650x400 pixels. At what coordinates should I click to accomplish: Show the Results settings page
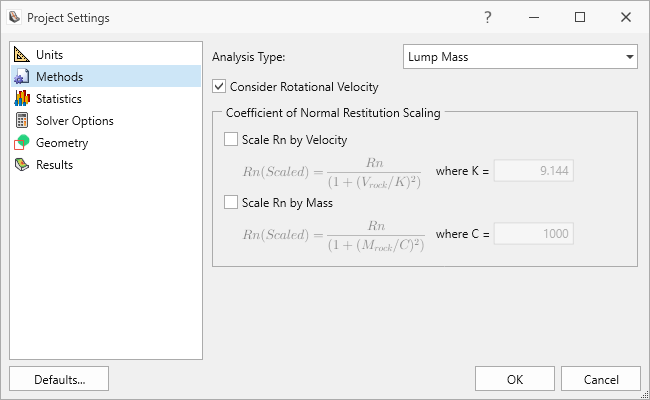click(x=106, y=165)
